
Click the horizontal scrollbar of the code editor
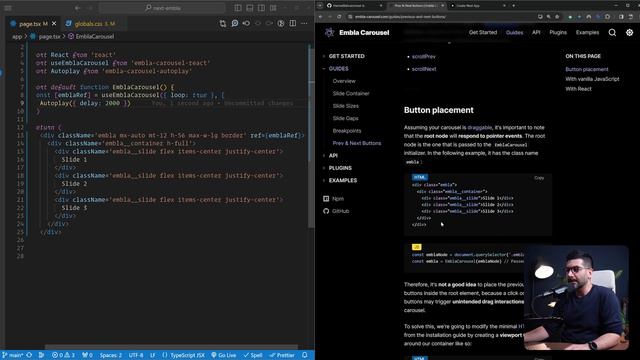[x=171, y=347]
